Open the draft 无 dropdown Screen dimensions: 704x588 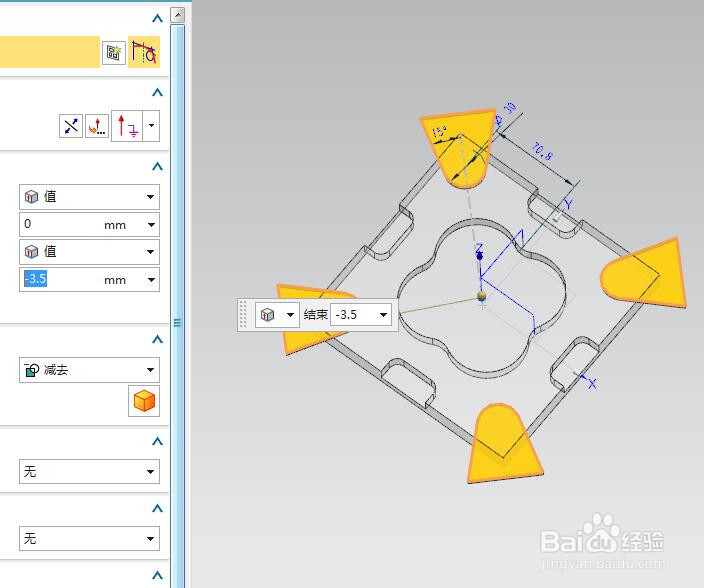pyautogui.click(x=89, y=471)
